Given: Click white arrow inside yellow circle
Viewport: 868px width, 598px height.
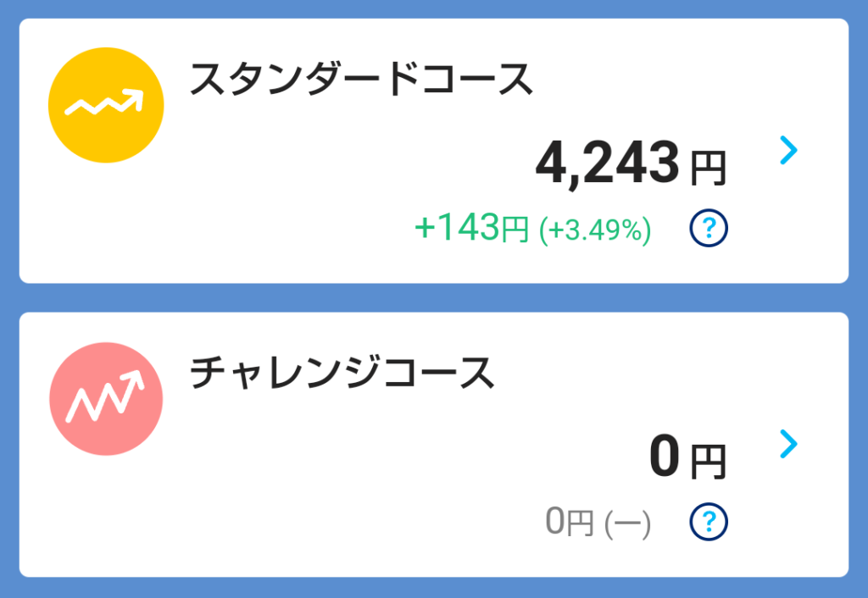Looking at the screenshot, I should pos(104,102).
